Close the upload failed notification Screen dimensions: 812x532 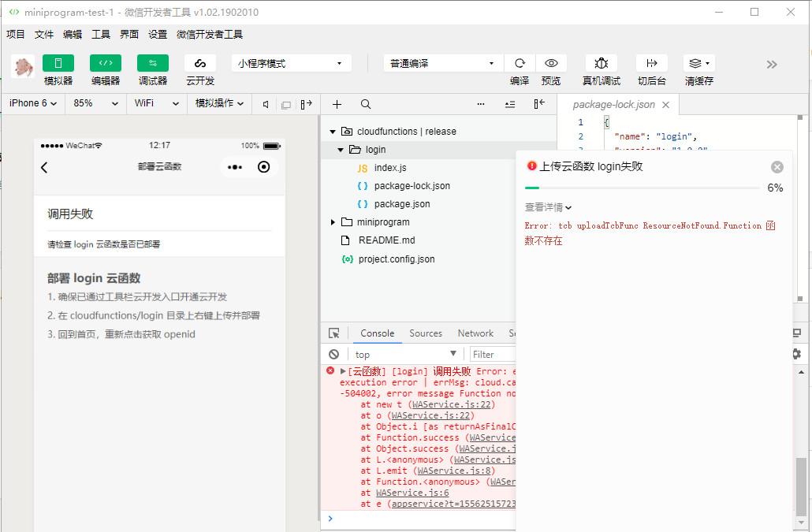[777, 166]
